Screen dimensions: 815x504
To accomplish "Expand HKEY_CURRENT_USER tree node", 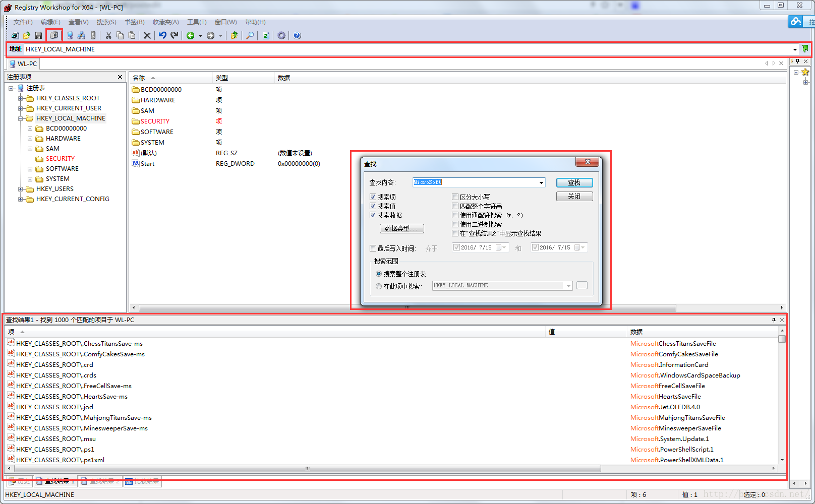I will [x=21, y=108].
